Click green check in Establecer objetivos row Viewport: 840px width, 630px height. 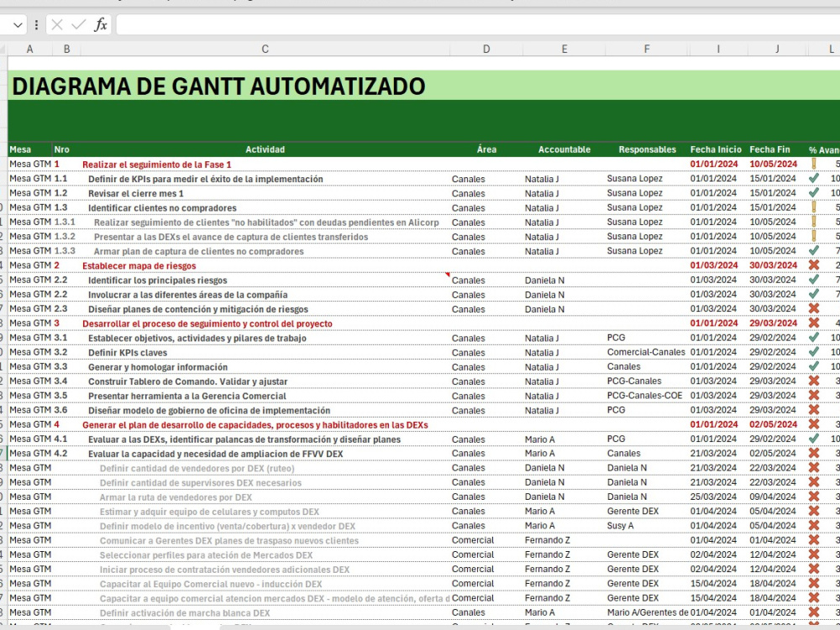click(x=814, y=338)
